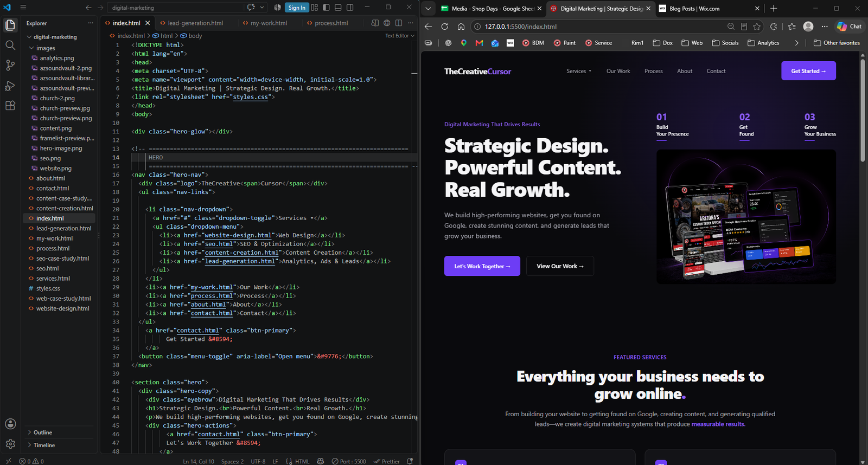Open the Edge Extensions puzzle icon
This screenshot has height=465, width=868.
[x=774, y=26]
